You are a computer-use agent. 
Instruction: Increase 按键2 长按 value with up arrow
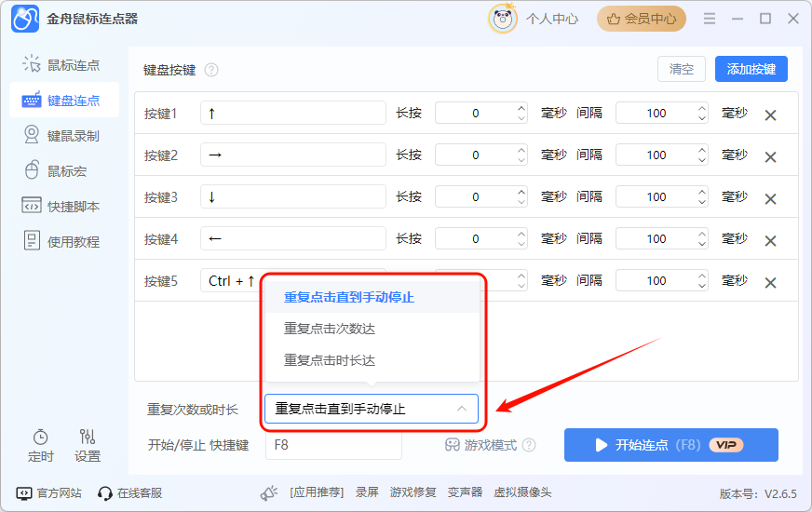(521, 150)
